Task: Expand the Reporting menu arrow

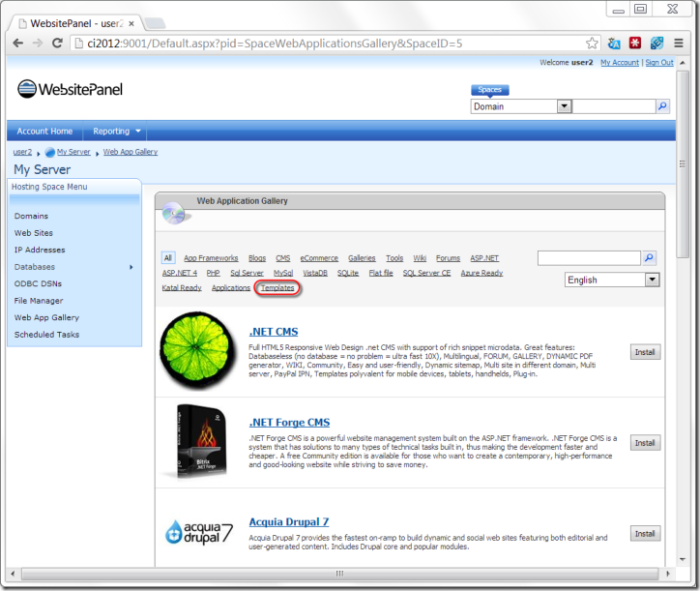Action: tap(138, 132)
